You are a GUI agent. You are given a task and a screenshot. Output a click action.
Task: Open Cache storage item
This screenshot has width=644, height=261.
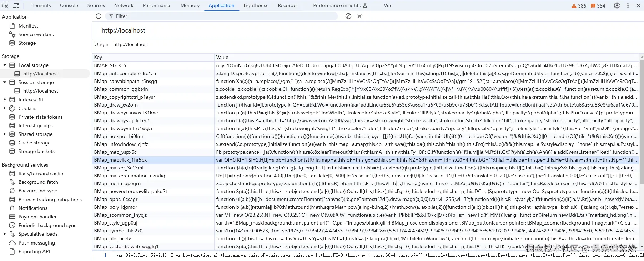pos(35,143)
